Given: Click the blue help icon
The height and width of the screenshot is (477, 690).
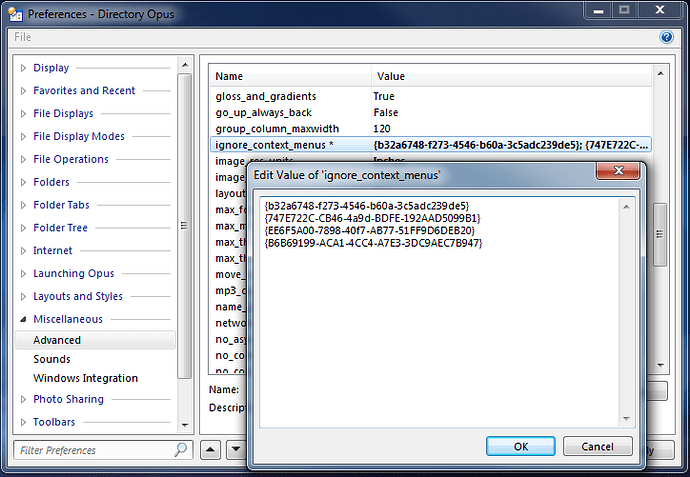Looking at the screenshot, I should tap(667, 37).
